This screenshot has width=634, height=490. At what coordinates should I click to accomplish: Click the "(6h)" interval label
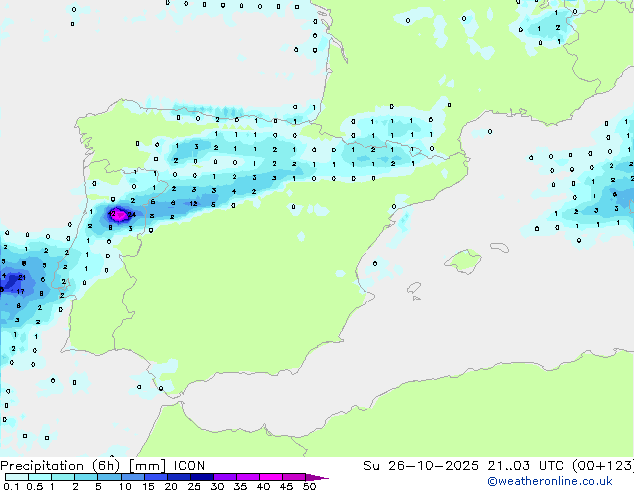click(x=106, y=466)
